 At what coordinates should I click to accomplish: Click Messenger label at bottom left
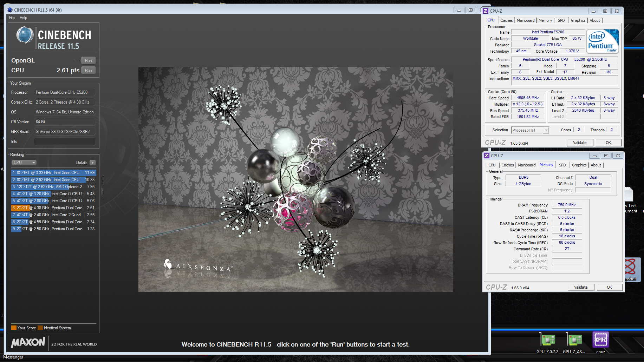point(13,357)
